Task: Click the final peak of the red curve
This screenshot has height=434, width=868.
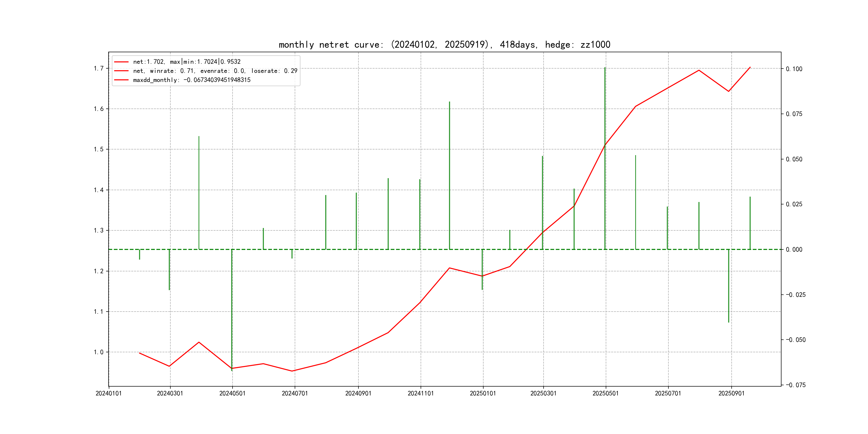Action: coord(750,68)
